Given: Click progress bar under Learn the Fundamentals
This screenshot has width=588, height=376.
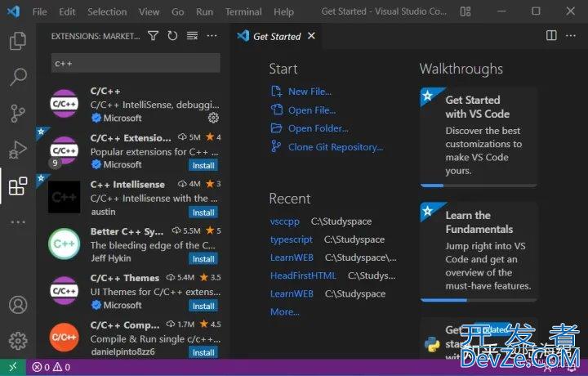Looking at the screenshot, I should coord(479,300).
